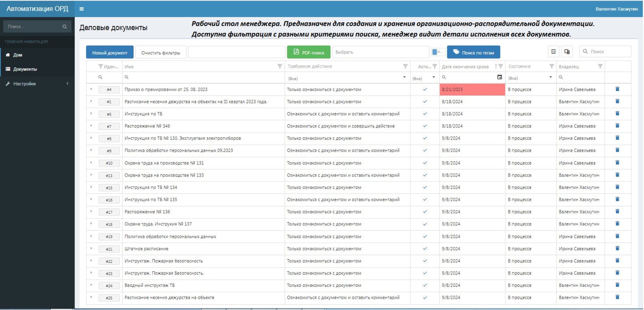Image resolution: width=644 pixels, height=310 pixels.
Task: Click the "Новый документ" button
Action: coord(110,53)
